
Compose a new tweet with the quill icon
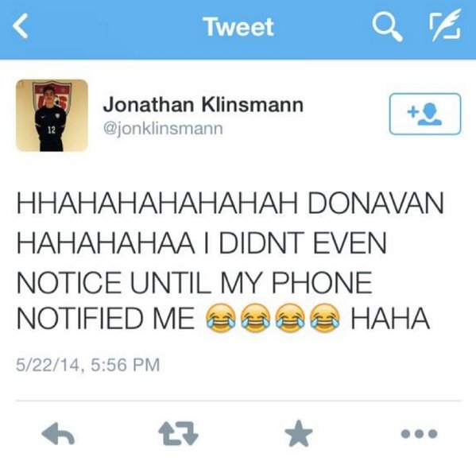click(x=445, y=25)
